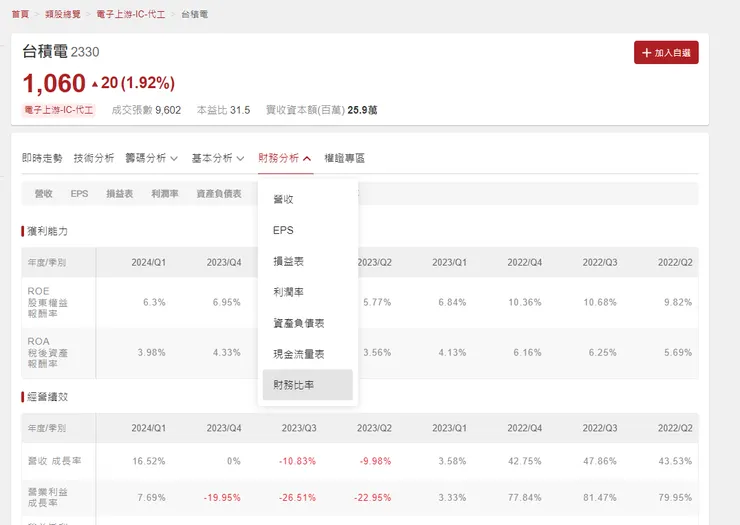Click 營業利益成長率 value 79.95%
Viewport: 740px width, 525px height.
pos(675,498)
